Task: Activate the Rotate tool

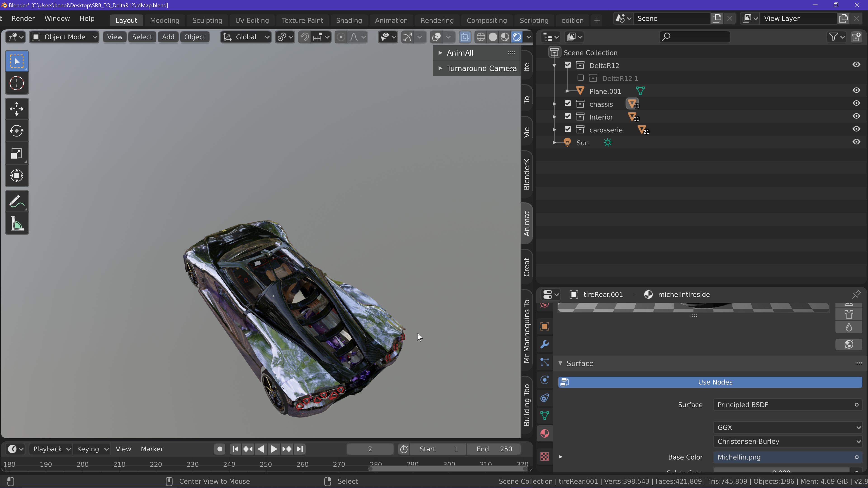Action: 17,131
